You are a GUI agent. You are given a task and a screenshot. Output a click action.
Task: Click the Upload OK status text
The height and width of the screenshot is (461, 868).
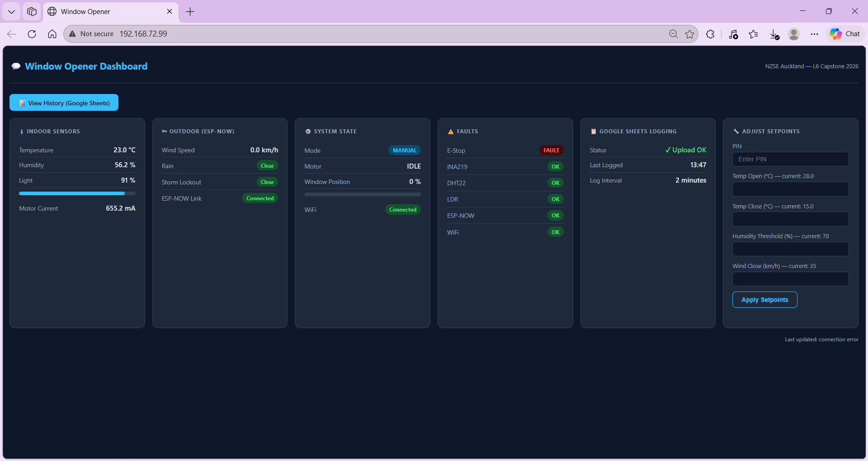pyautogui.click(x=685, y=150)
